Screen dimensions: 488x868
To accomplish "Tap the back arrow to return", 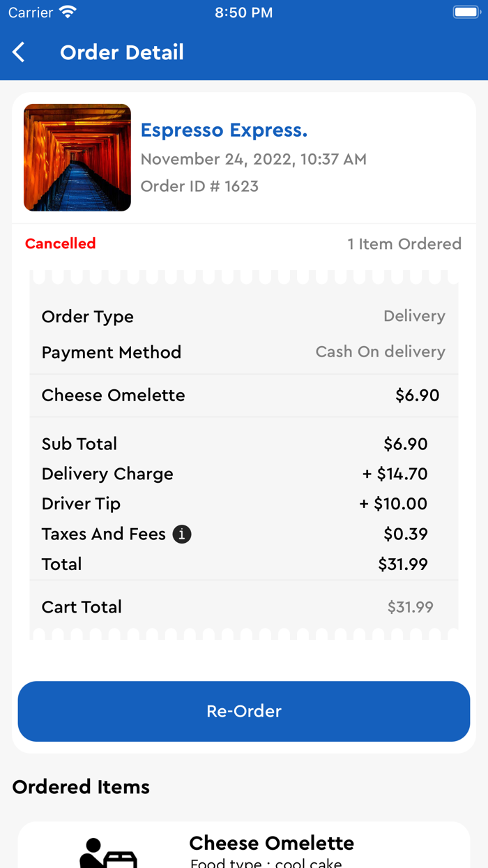I will (x=19, y=52).
